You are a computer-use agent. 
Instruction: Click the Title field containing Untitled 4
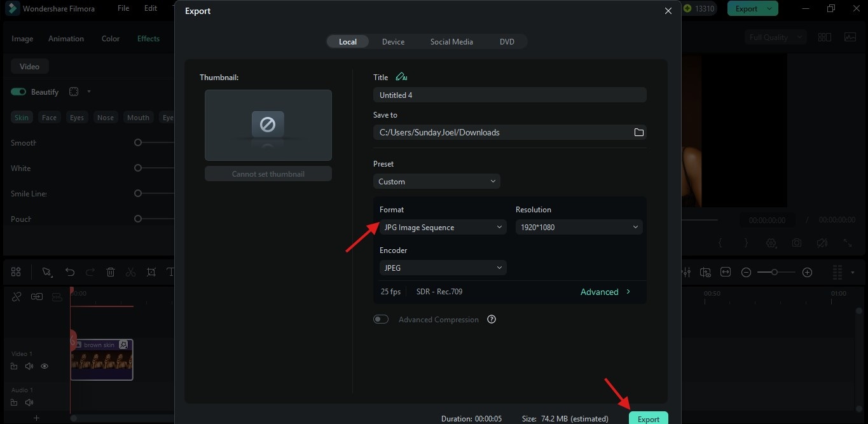click(509, 95)
